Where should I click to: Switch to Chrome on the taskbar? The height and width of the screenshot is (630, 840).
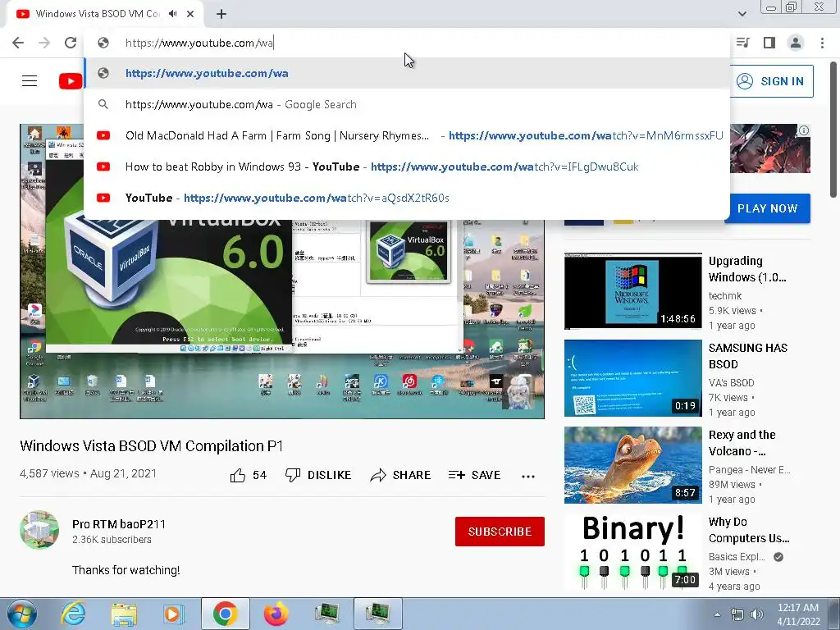pos(225,614)
